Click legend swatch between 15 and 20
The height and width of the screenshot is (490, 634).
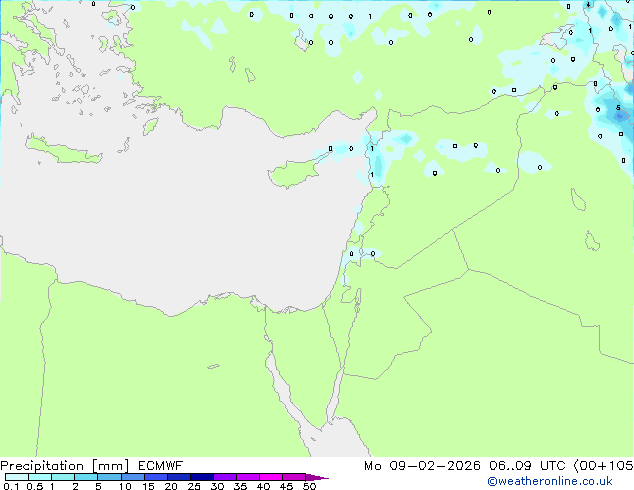coord(155,477)
